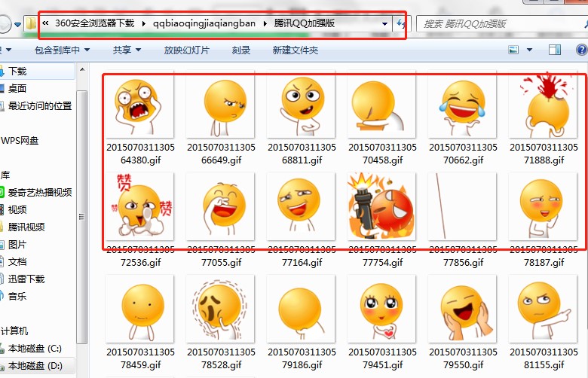Change view with the view icon
The image size is (588, 378).
pyautogui.click(x=513, y=50)
